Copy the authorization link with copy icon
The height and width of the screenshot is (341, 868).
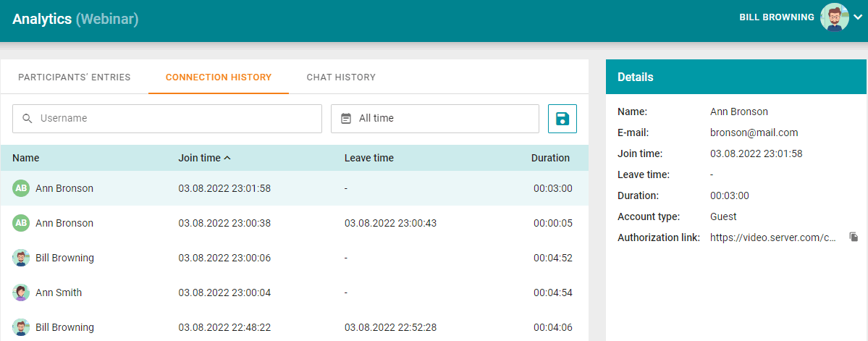[x=854, y=237]
